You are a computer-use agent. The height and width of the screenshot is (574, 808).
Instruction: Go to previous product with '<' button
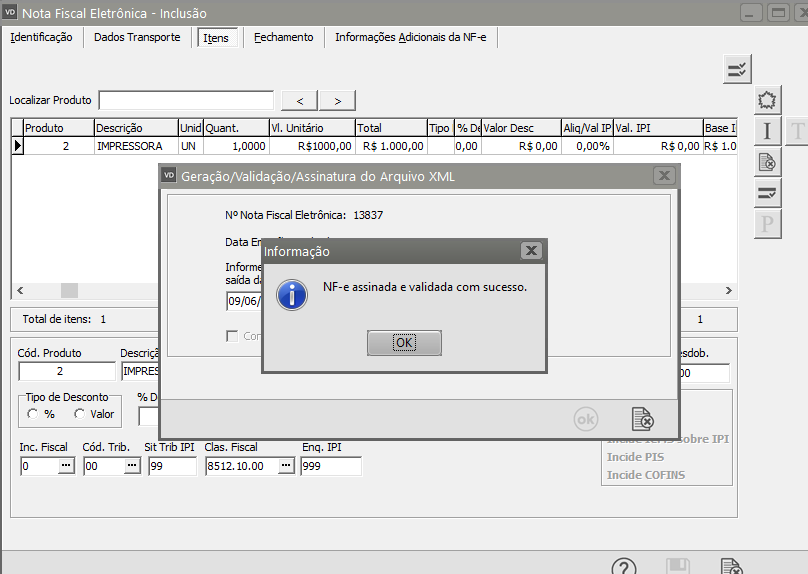tap(299, 100)
